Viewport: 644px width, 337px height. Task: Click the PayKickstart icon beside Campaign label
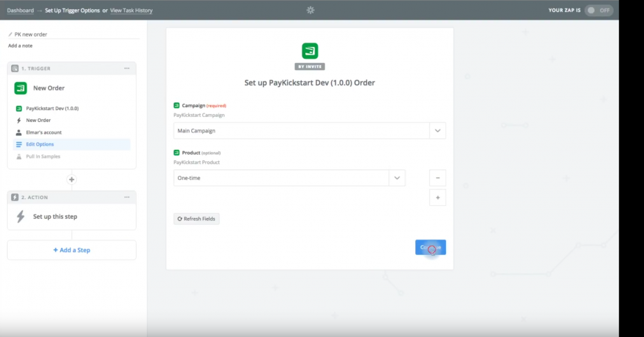tap(176, 106)
